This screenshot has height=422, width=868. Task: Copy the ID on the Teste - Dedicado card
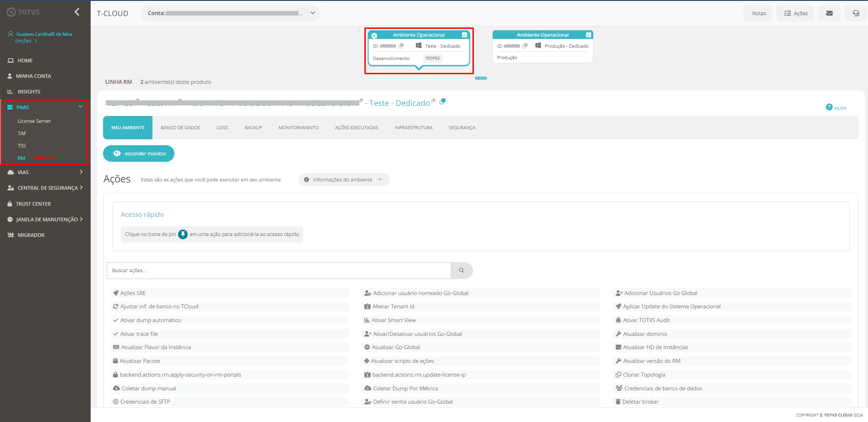pyautogui.click(x=401, y=46)
